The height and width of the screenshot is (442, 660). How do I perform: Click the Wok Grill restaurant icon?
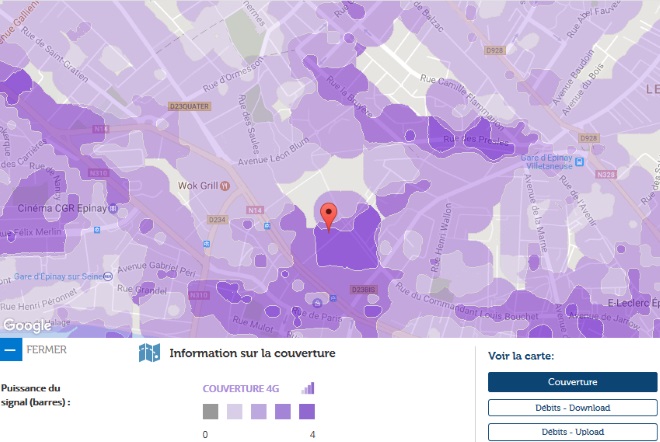(x=225, y=186)
